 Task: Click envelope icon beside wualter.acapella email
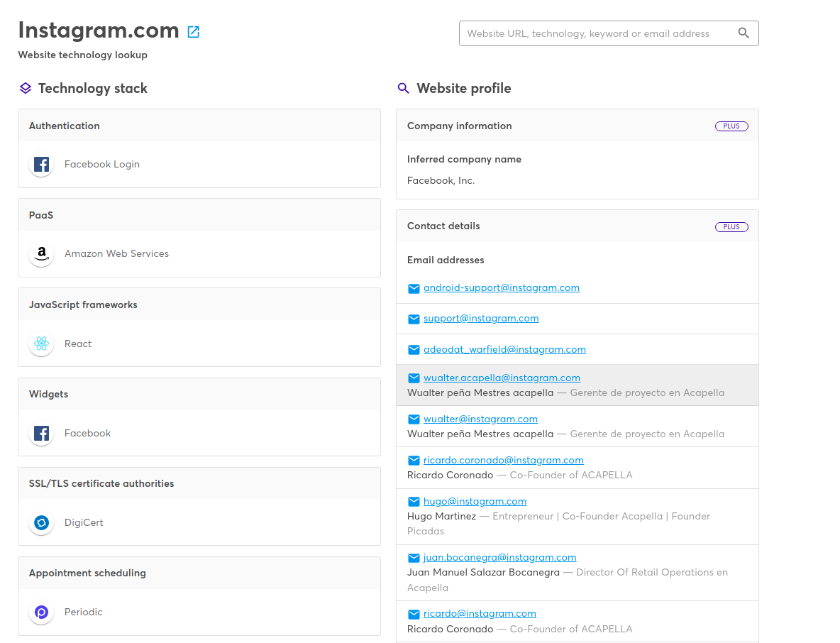[414, 378]
